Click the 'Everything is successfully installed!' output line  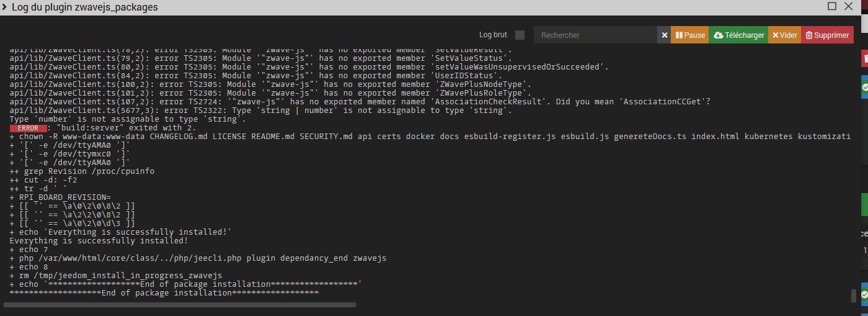tap(99, 240)
